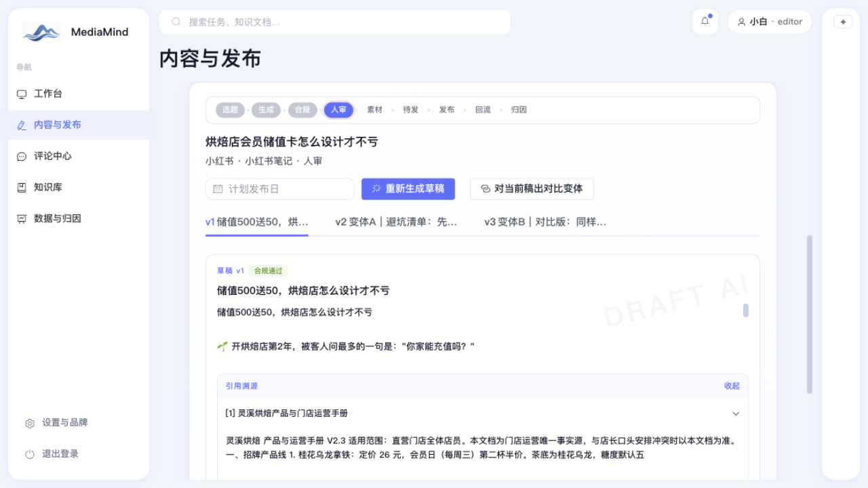Click the magic wand icon on 重新生成草稿

[376, 188]
